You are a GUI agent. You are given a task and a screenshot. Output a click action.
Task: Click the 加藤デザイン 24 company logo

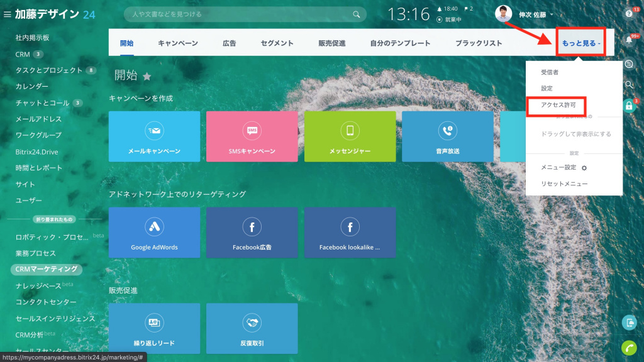55,14
